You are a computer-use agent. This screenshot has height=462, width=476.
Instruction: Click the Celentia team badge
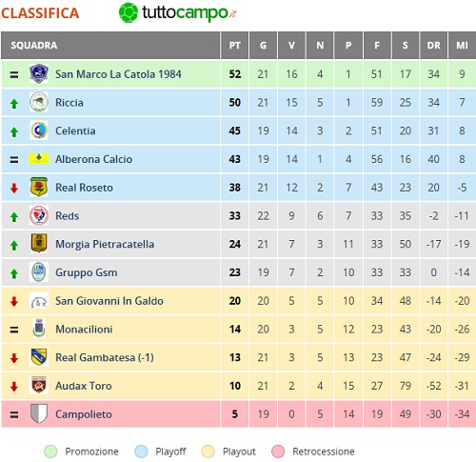click(x=39, y=131)
